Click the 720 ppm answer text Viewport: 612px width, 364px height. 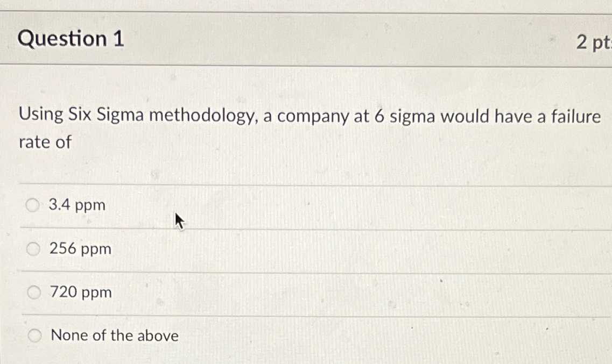point(80,292)
